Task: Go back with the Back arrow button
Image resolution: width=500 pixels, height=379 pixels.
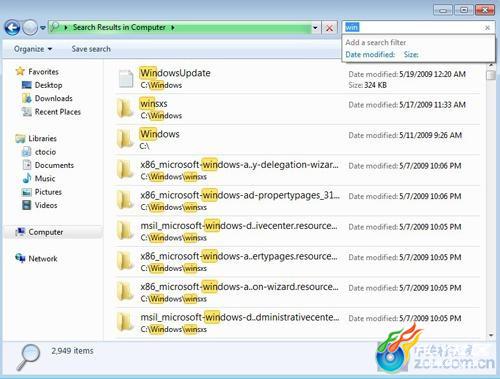Action: tap(12, 28)
